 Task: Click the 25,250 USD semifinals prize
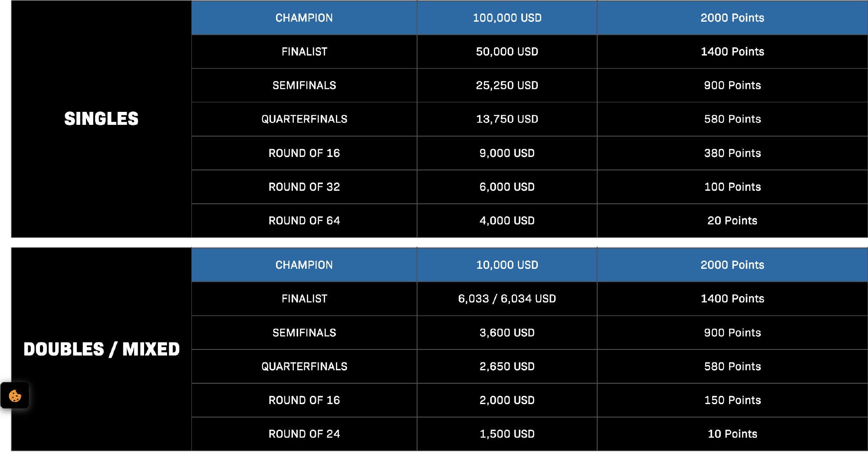[x=507, y=85]
